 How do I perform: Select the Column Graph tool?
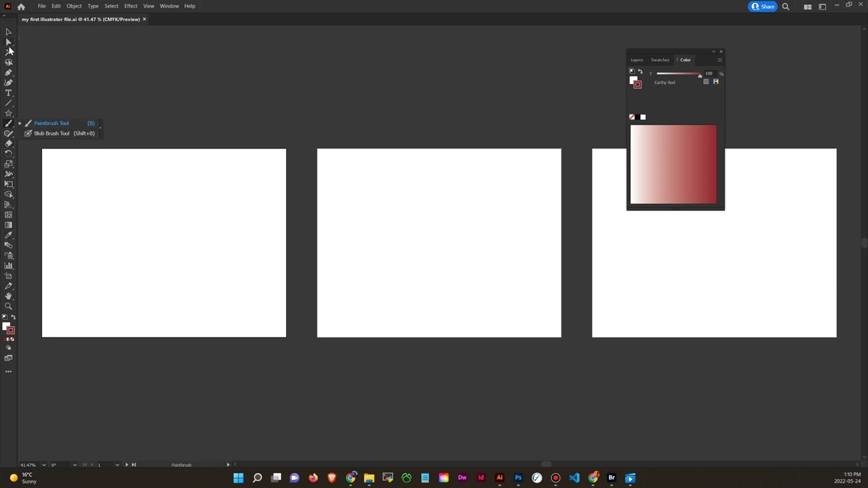click(8, 266)
